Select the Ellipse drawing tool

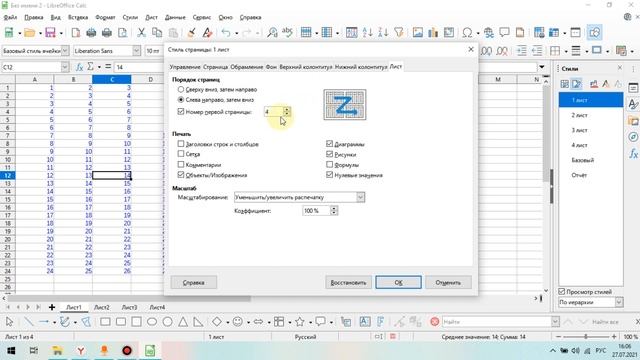click(152, 322)
